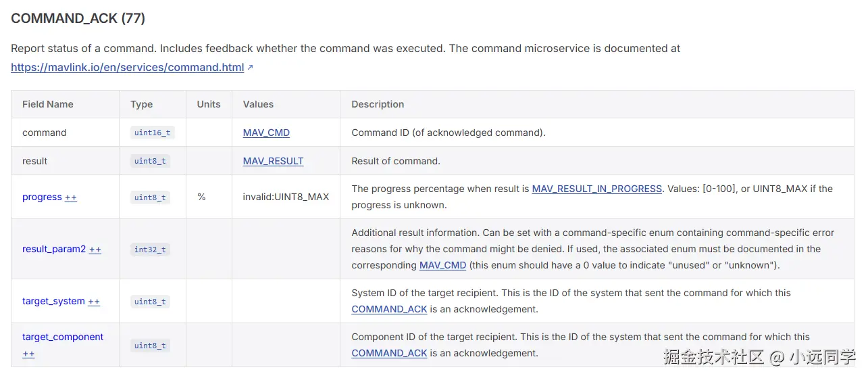Viewport: 868px width, 378px height.
Task: Click the ++ marker after target_system
Action: 94,302
